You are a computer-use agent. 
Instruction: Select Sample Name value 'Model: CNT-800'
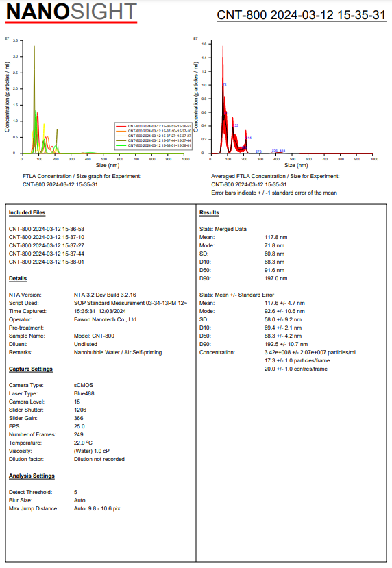tap(94, 336)
